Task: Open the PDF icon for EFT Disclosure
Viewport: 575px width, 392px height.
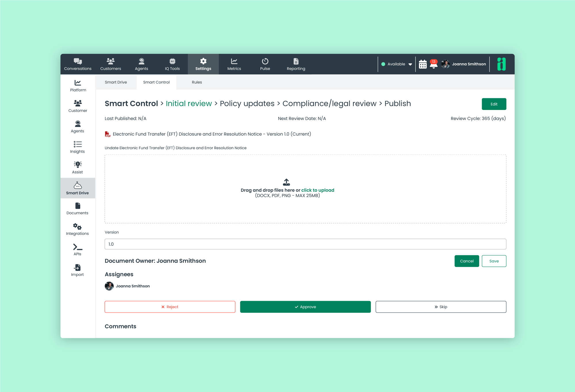Action: 108,134
